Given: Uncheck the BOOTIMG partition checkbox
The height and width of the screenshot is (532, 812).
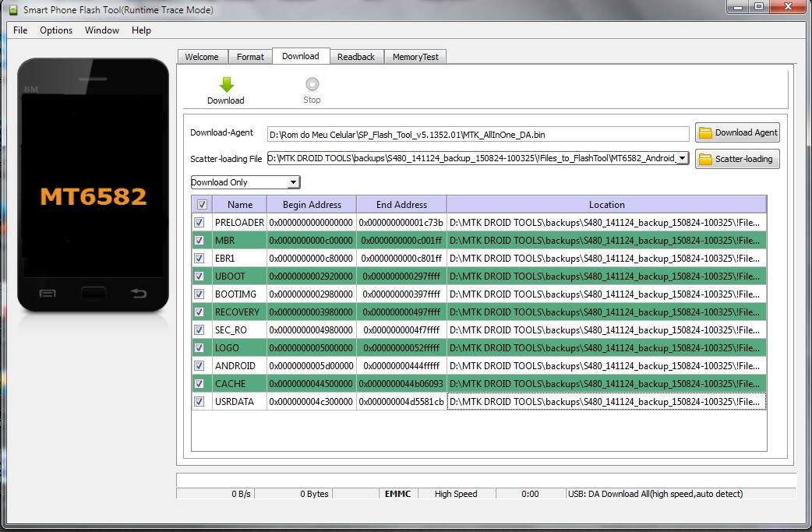Looking at the screenshot, I should click(199, 294).
